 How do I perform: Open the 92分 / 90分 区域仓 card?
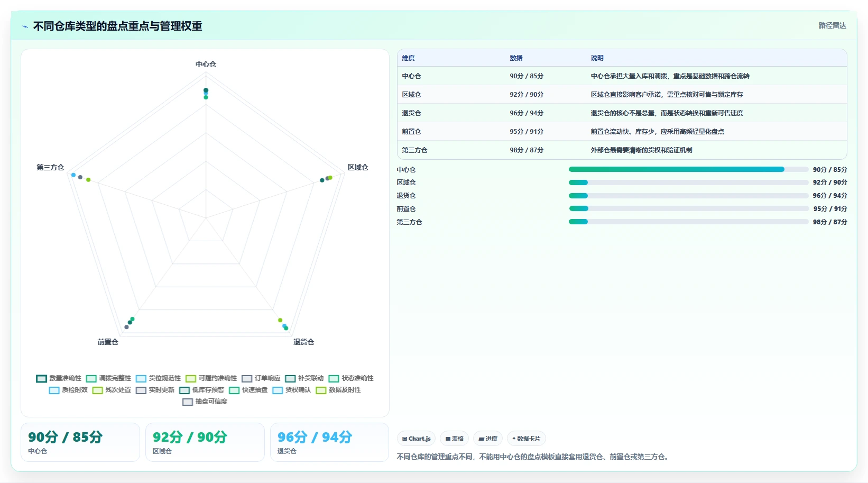click(205, 442)
